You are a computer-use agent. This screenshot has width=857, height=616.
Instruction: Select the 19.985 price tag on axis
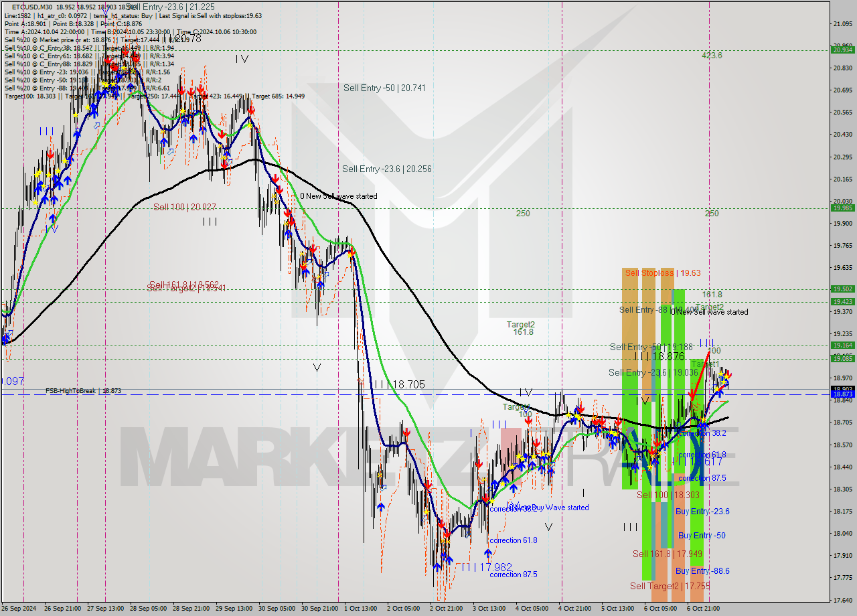(x=842, y=208)
